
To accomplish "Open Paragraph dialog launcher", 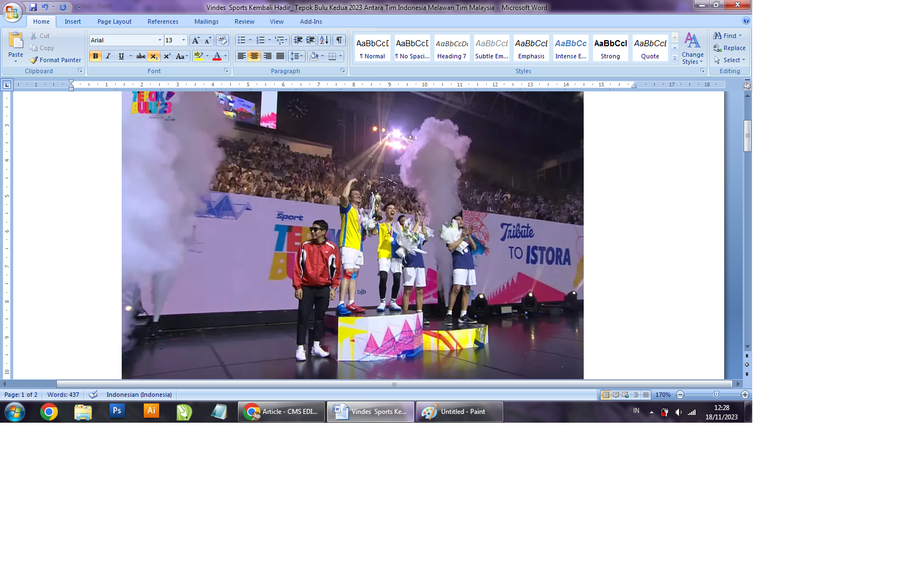I will point(343,71).
